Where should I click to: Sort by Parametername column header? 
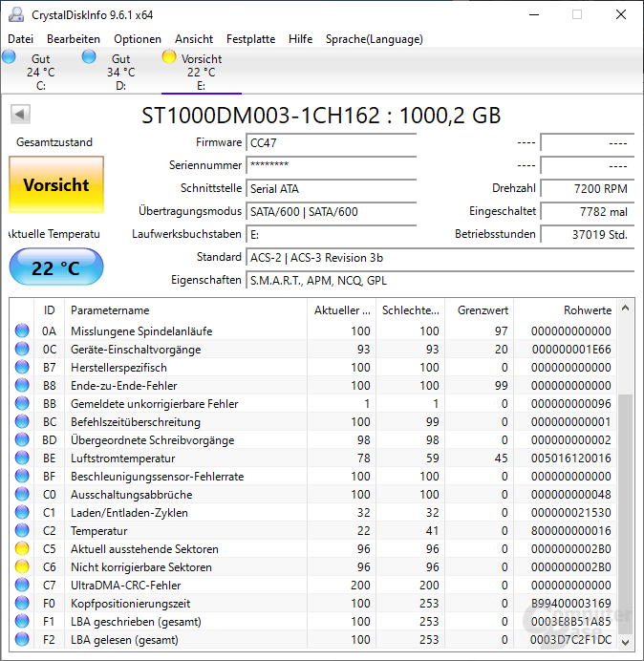pos(110,310)
